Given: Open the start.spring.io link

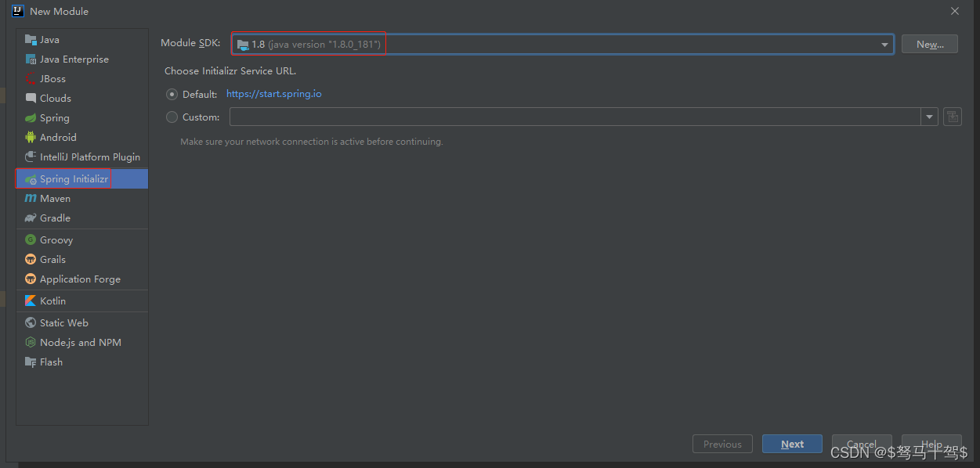Looking at the screenshot, I should (274, 94).
